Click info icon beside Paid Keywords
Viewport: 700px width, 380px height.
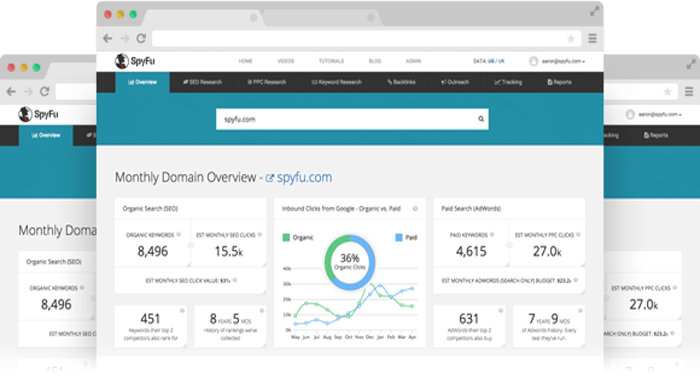(492, 234)
